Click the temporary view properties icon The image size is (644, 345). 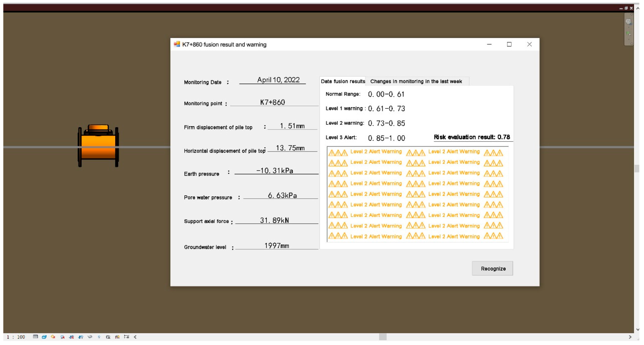click(x=108, y=337)
